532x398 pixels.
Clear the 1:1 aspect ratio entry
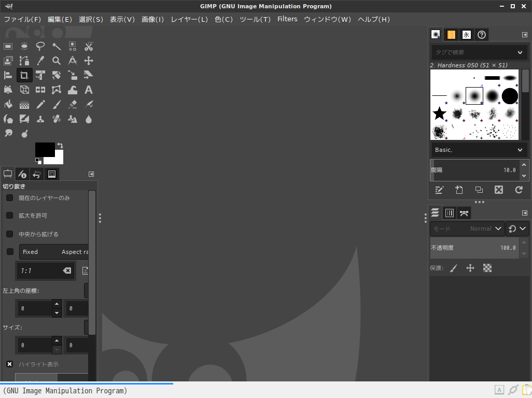(x=67, y=271)
